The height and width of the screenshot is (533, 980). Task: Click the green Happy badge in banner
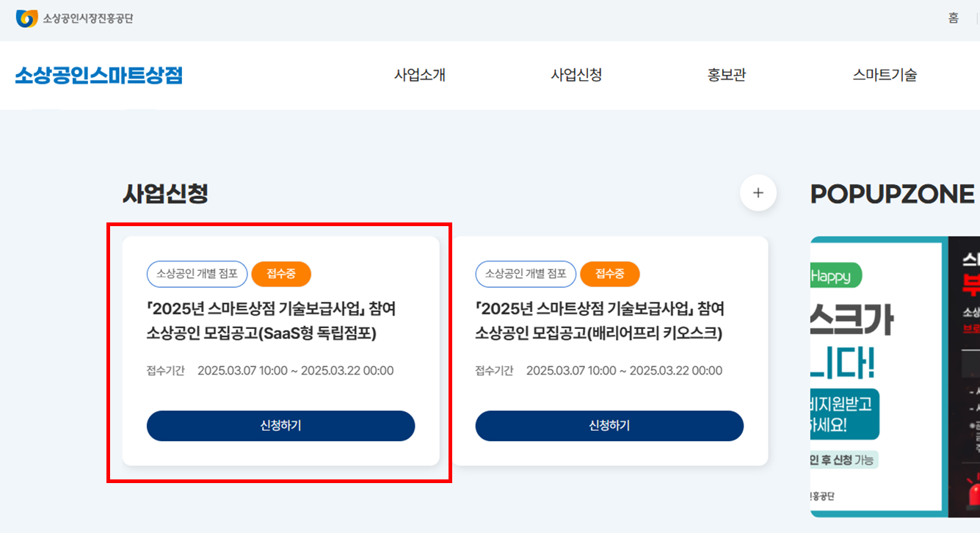(x=835, y=276)
